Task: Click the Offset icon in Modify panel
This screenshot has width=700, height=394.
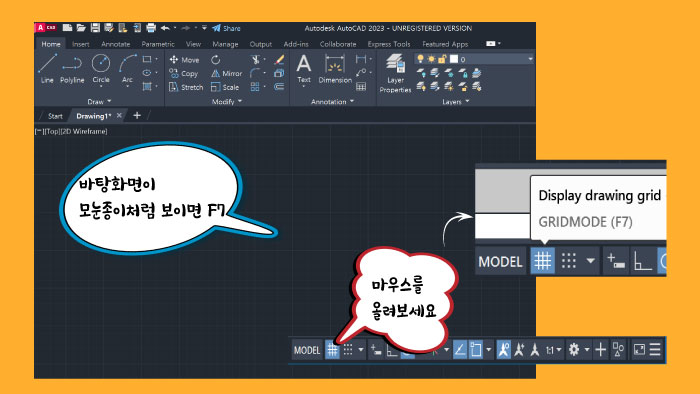Action: pos(279,87)
